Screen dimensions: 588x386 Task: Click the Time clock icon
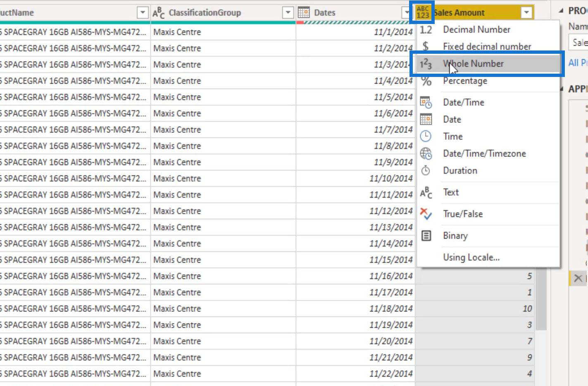point(426,136)
